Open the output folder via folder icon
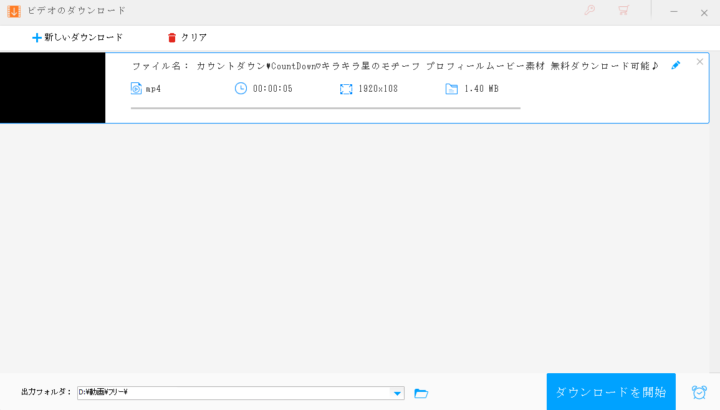Screen dimensions: 720x410 pos(421,393)
